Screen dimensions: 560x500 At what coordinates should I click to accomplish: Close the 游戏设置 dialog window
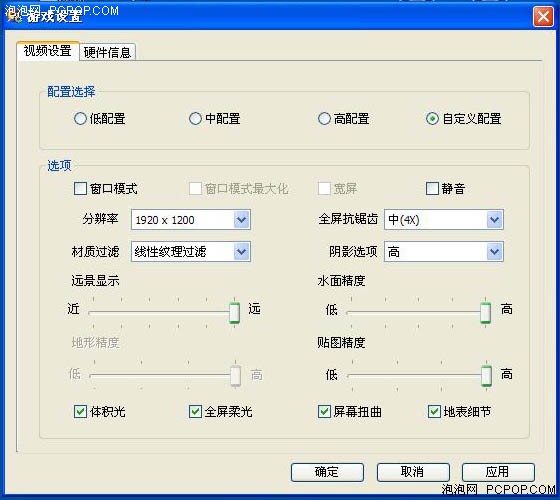pyautogui.click(x=543, y=16)
